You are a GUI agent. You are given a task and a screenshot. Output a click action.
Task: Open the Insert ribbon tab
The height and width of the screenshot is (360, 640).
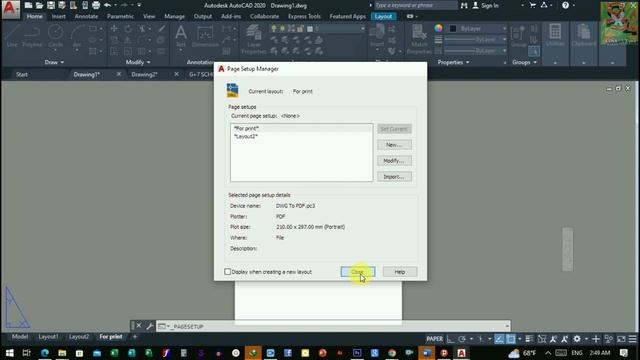pyautogui.click(x=58, y=16)
